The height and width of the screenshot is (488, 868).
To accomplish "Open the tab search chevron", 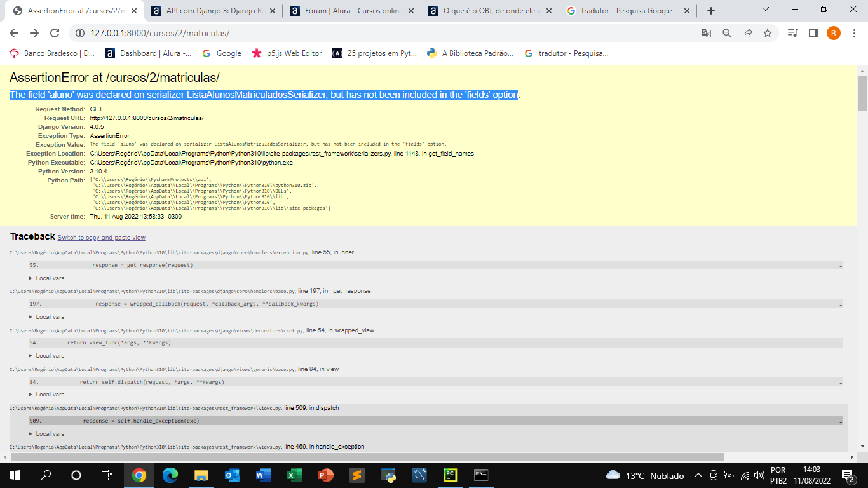I will (x=766, y=9).
